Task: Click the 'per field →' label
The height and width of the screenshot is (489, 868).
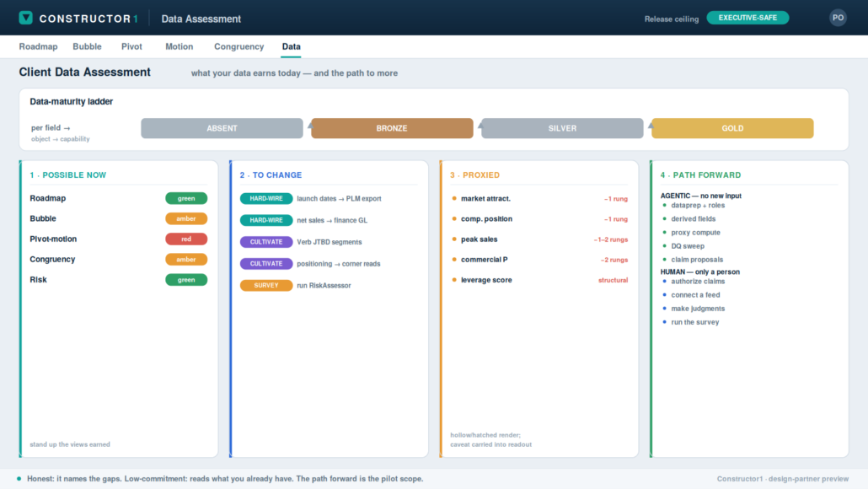Action: click(51, 127)
